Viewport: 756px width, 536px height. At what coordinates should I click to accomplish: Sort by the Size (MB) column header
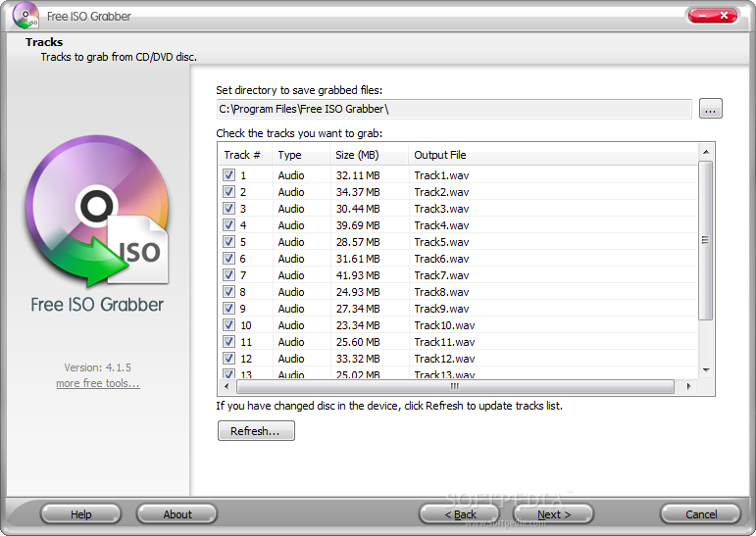[369, 155]
